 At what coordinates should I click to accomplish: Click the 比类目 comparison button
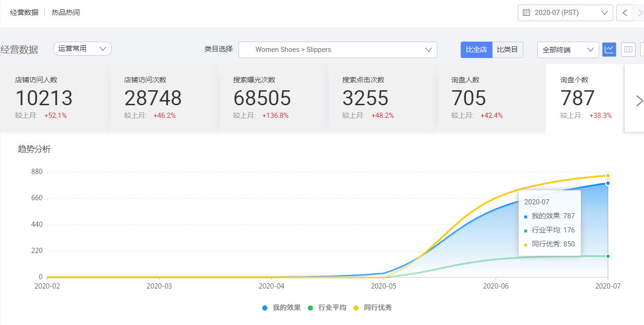[x=507, y=50]
